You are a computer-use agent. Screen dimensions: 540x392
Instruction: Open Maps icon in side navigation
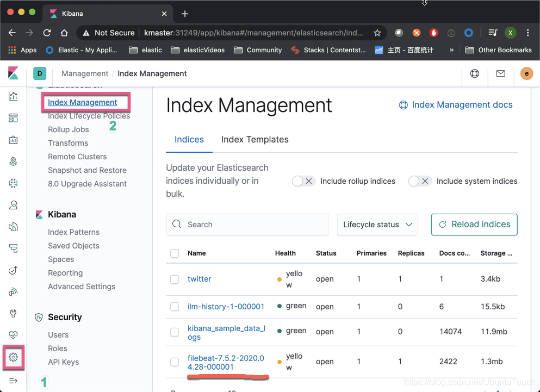click(13, 161)
